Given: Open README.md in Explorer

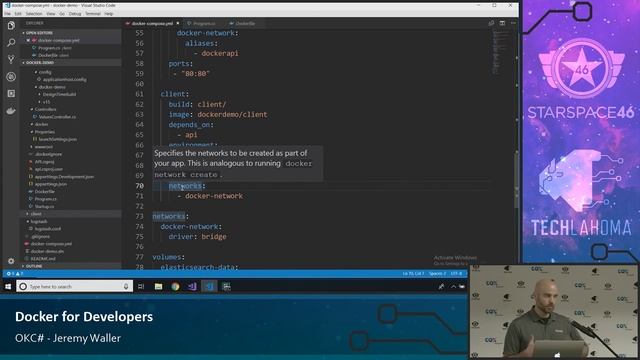Looking at the screenshot, I should click(x=42, y=259).
